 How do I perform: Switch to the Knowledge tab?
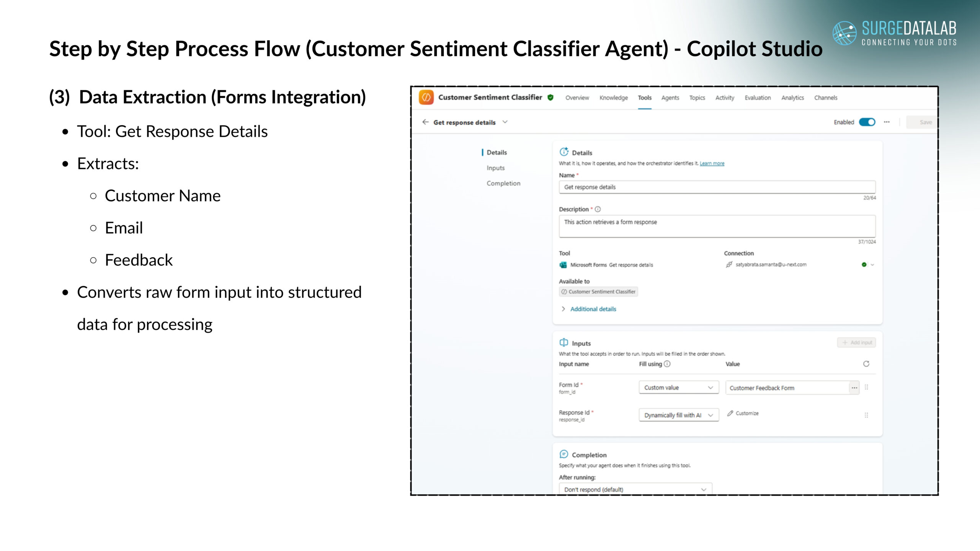coord(614,98)
